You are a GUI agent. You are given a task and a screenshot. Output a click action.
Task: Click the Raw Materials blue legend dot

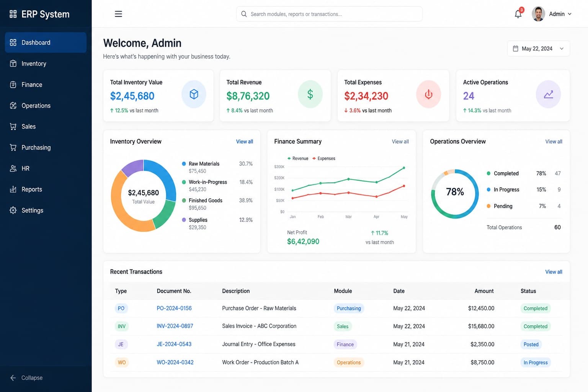click(x=184, y=164)
